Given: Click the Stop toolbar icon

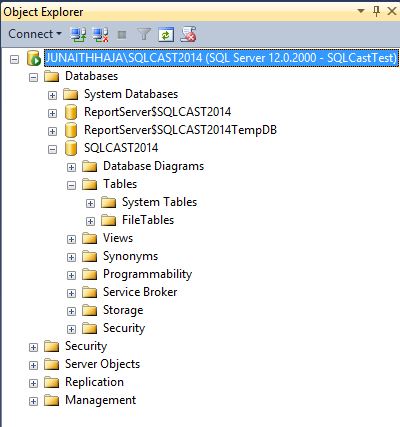Looking at the screenshot, I should (122, 34).
